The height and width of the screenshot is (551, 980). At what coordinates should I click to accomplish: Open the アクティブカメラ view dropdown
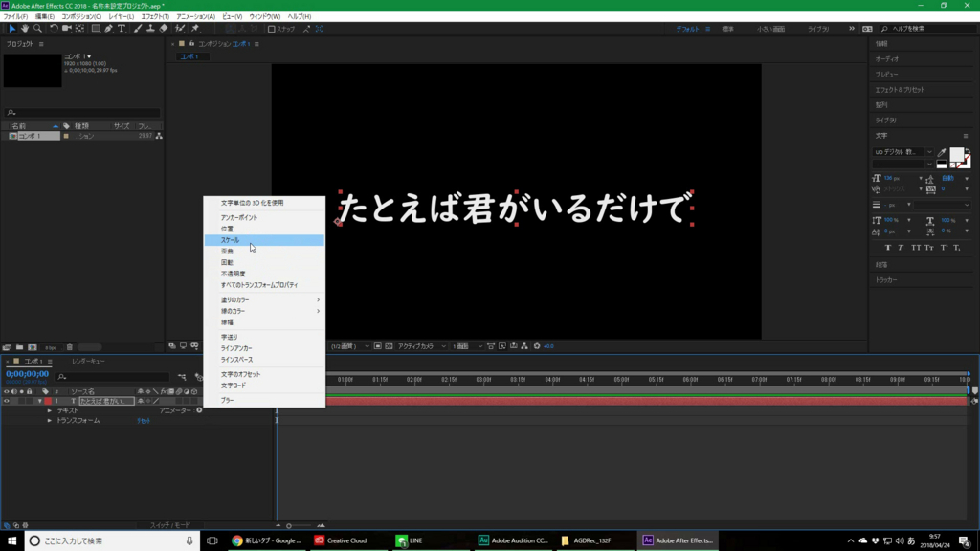click(x=422, y=346)
